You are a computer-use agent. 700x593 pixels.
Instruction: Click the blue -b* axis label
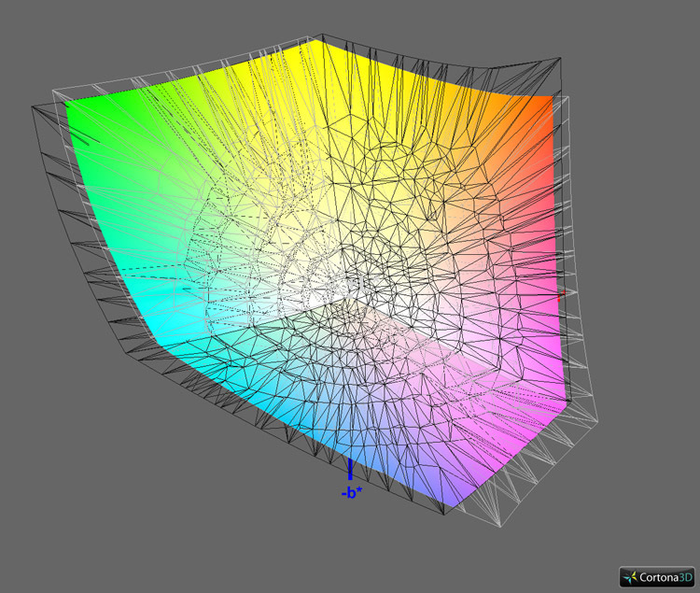(x=351, y=493)
